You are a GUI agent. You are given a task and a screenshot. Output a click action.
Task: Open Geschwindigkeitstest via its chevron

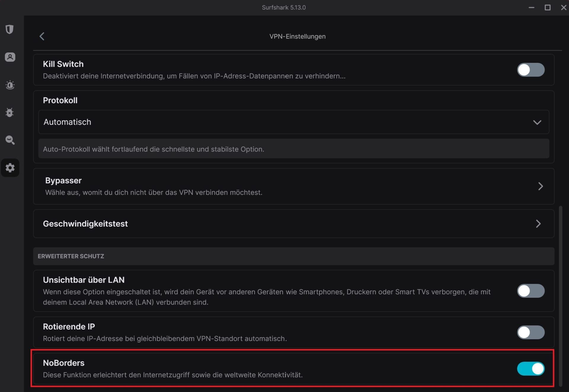538,224
